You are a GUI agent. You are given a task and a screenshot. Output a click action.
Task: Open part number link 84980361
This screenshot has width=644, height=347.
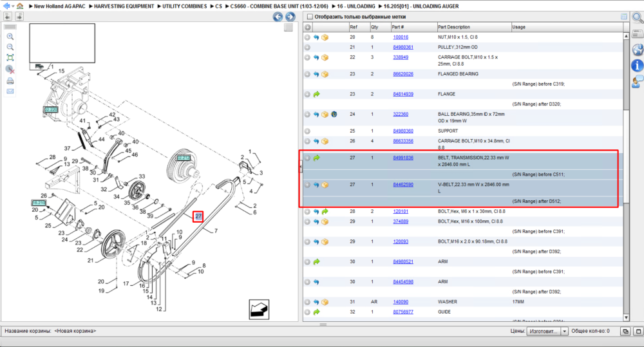click(403, 47)
